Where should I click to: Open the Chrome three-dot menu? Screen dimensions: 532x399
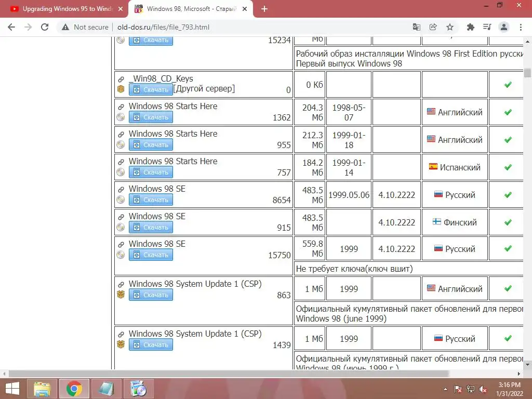coord(521,27)
